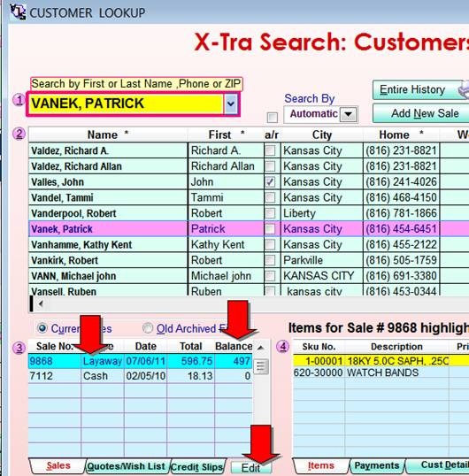Viewport: 469px width, 476px height.
Task: Click the Edit button below sales list
Action: (250, 467)
